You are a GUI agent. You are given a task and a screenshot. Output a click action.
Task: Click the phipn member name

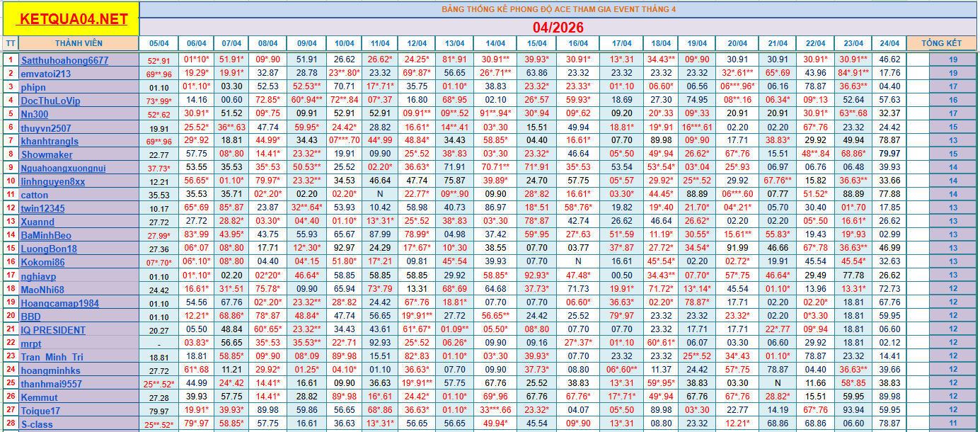[33, 87]
